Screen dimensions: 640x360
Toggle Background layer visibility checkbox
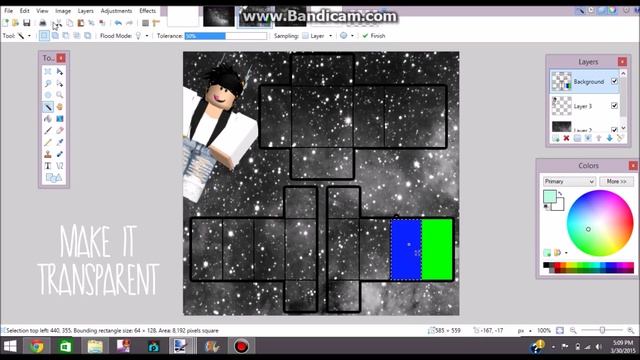coord(614,81)
